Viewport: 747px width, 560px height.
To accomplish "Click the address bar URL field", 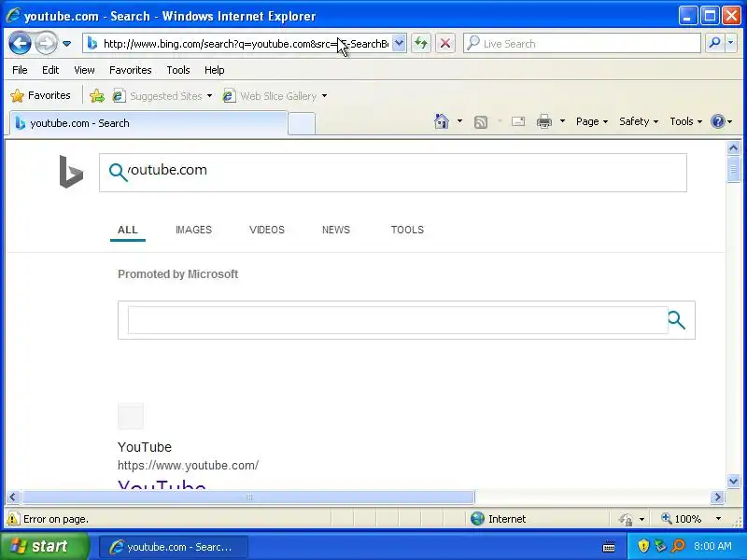I will pyautogui.click(x=243, y=44).
